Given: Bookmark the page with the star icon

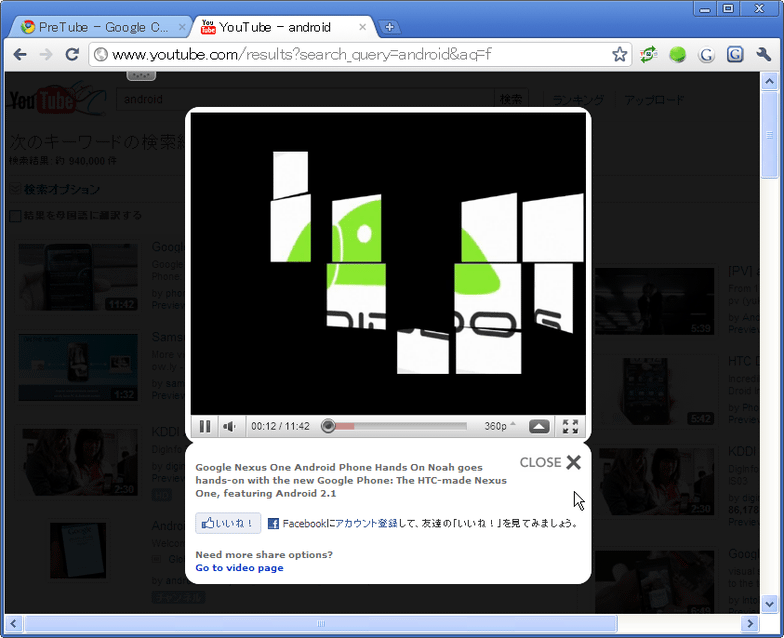Looking at the screenshot, I should pyautogui.click(x=620, y=54).
